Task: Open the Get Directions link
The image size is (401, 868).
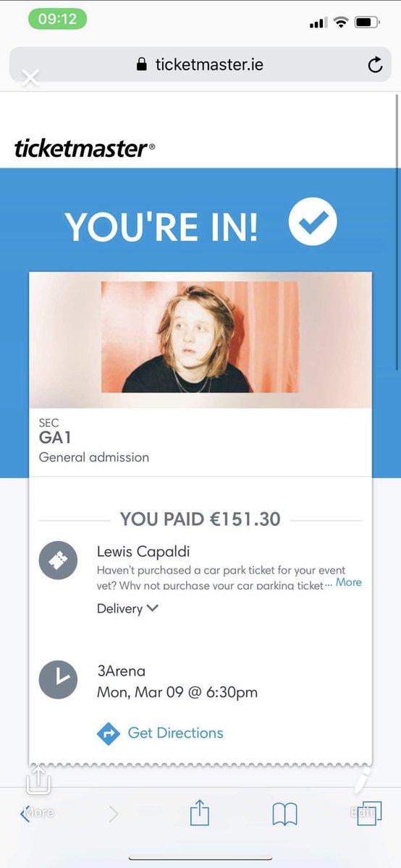Action: point(175,733)
